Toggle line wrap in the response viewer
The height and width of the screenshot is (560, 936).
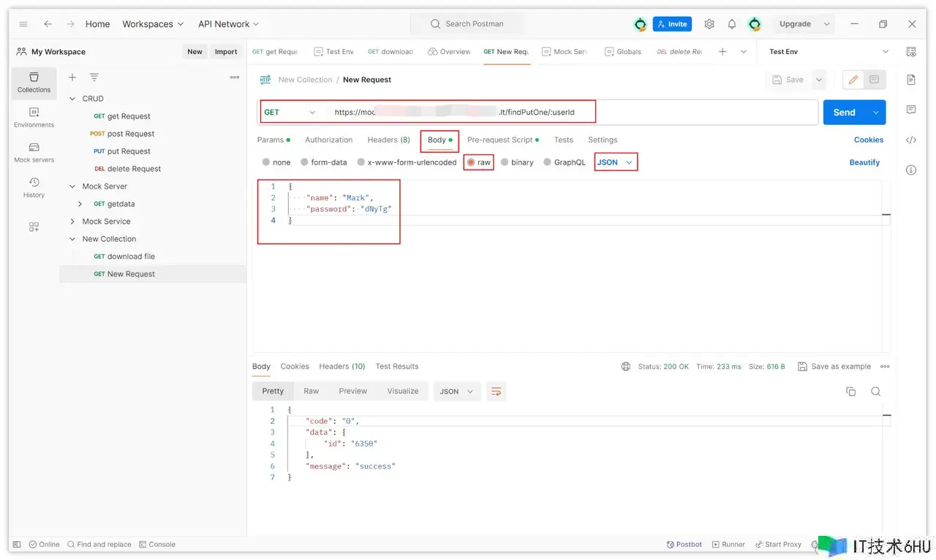496,392
